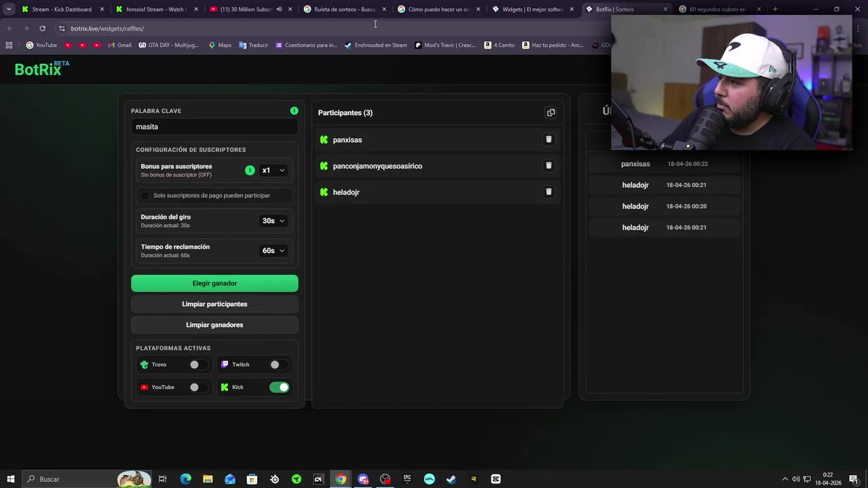Open the CapCut icon in the taskbar

pos(496,479)
